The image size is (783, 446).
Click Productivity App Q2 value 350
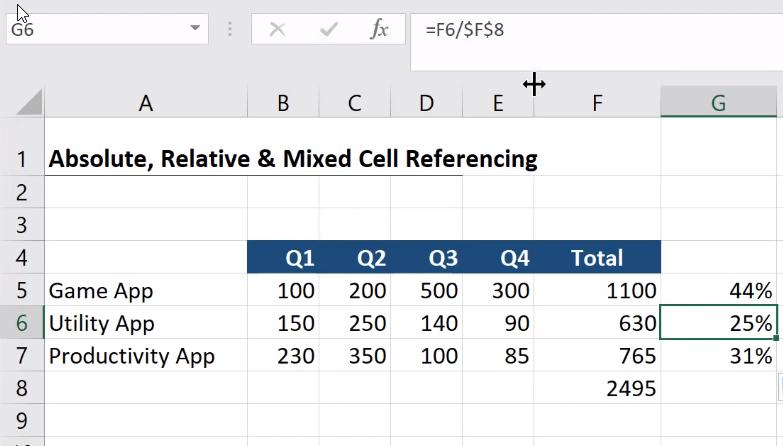pos(355,356)
